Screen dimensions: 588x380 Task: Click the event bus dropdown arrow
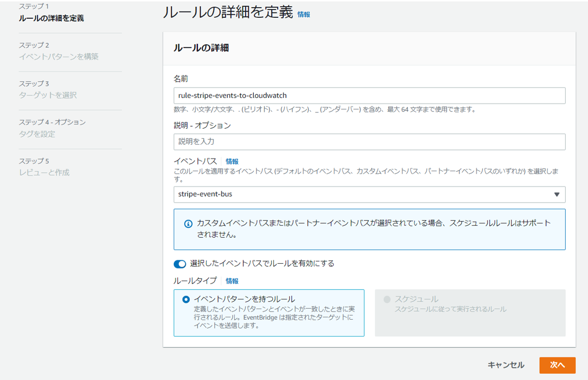click(557, 194)
